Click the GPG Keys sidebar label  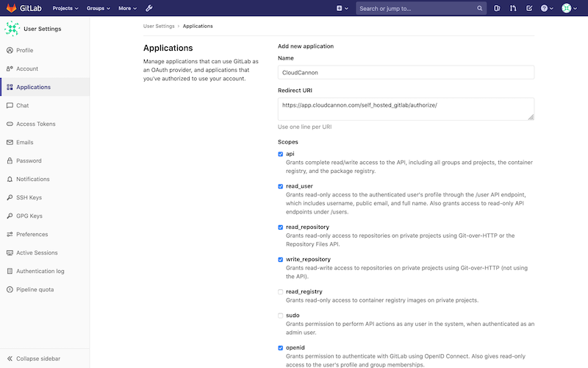pos(29,216)
